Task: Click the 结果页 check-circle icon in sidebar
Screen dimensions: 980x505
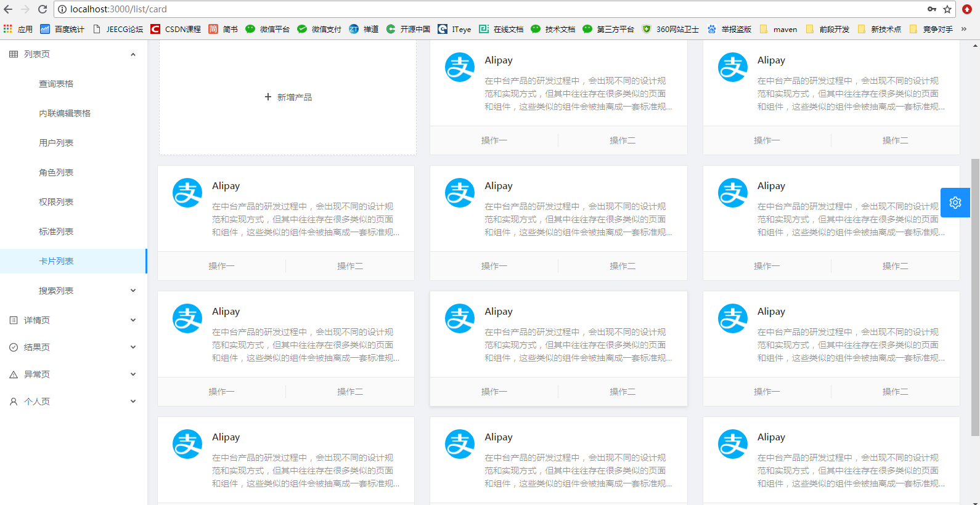Action: tap(14, 347)
